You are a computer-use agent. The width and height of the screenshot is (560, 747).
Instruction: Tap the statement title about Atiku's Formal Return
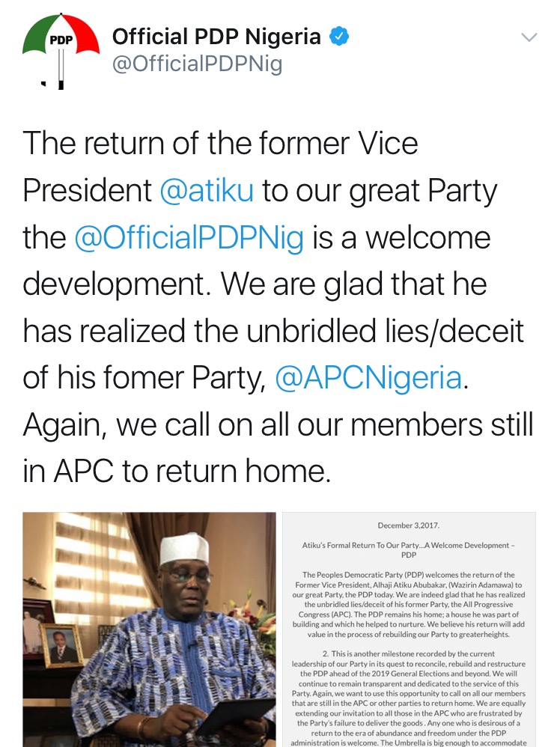(409, 549)
